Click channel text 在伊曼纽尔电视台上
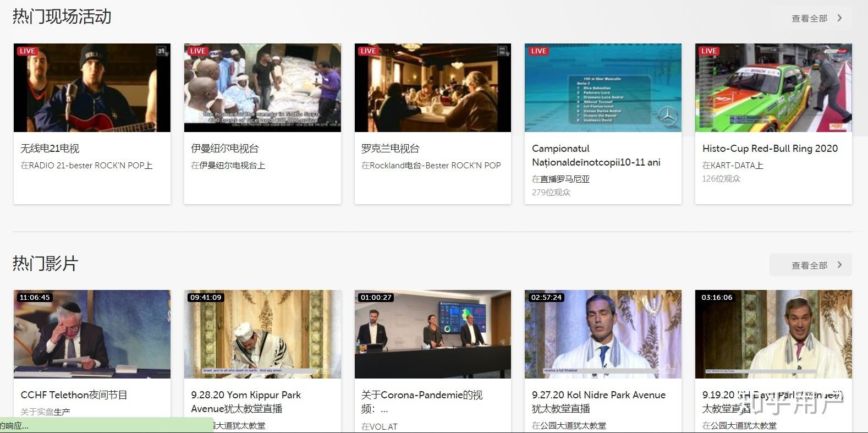Image resolution: width=868 pixels, height=433 pixels. coord(228,165)
